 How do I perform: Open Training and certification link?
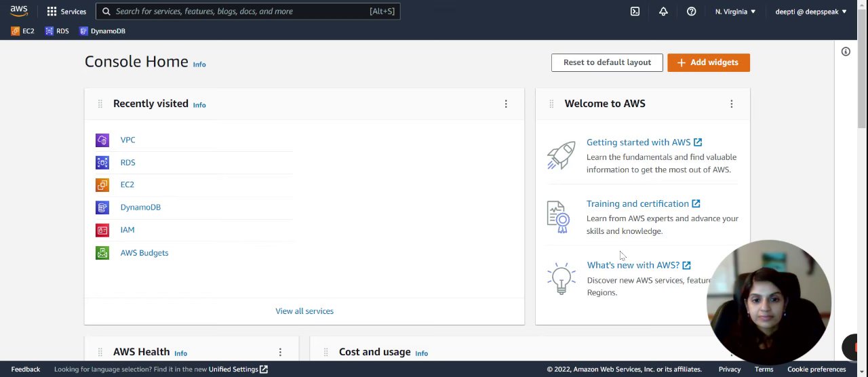pos(644,203)
